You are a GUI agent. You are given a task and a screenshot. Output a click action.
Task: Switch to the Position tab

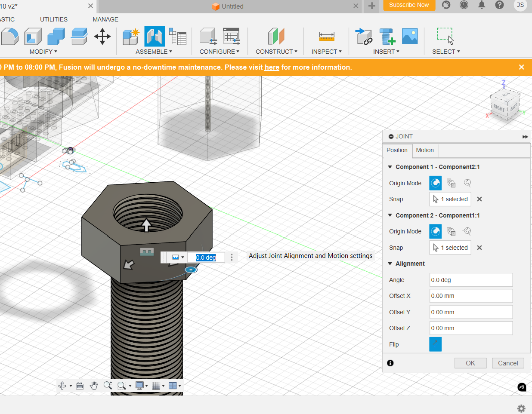coord(397,150)
